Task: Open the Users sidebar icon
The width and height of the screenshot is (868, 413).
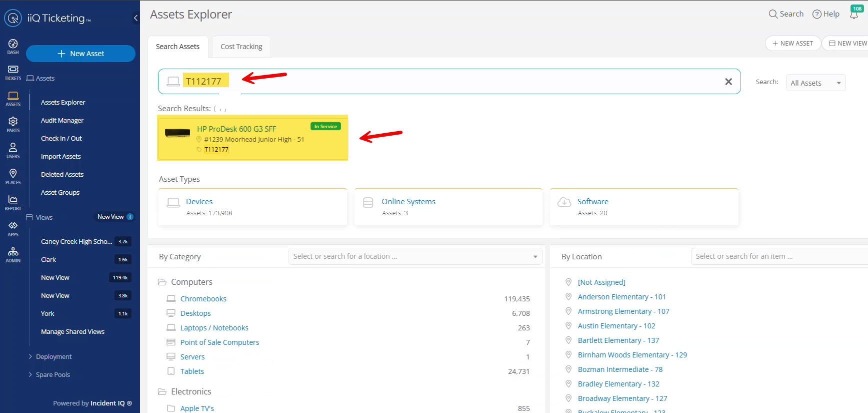Action: click(x=13, y=150)
